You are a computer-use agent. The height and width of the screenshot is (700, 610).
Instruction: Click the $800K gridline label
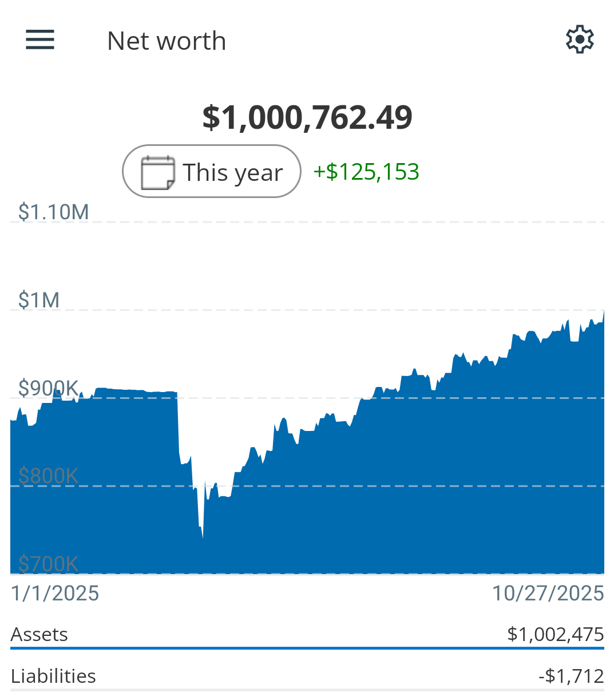tap(48, 476)
